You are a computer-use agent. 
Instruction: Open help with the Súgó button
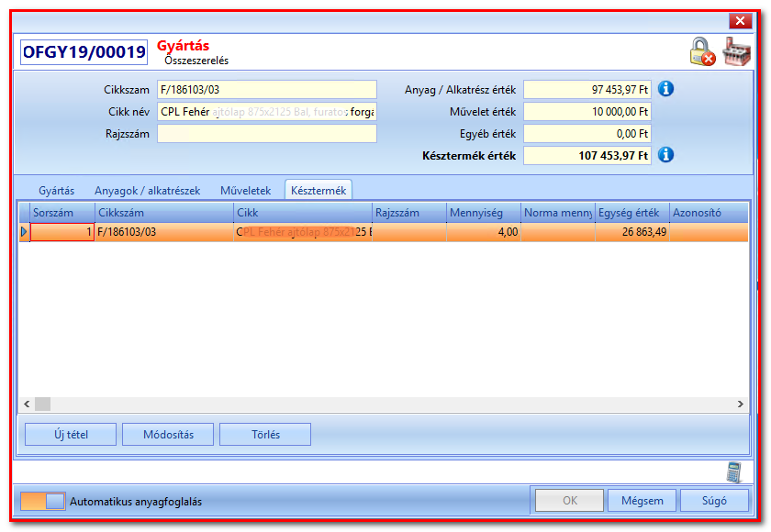tap(714, 501)
